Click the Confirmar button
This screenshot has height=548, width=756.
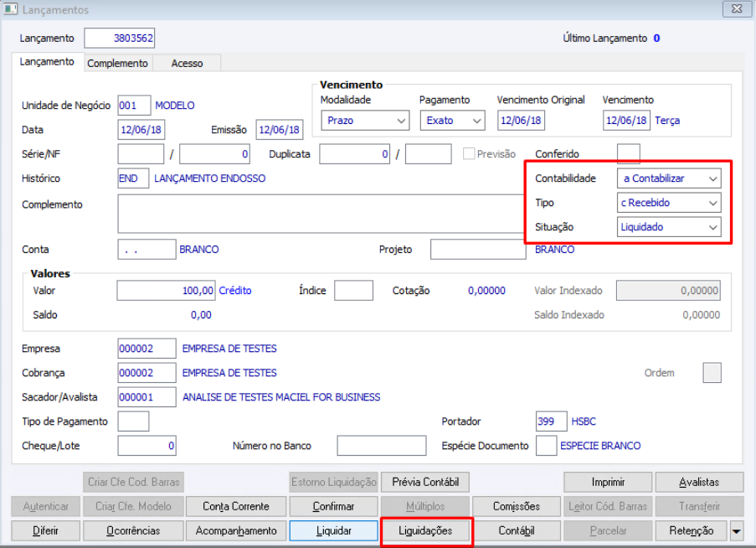[x=334, y=506]
